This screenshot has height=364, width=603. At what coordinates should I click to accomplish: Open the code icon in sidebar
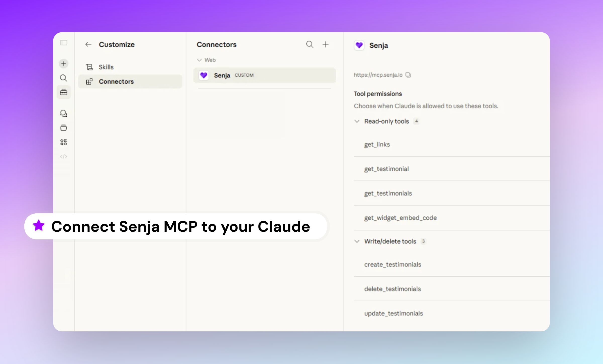(x=64, y=157)
